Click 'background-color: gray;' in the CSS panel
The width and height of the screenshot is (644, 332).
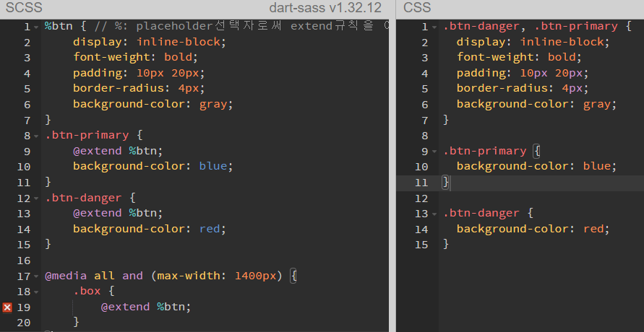coord(537,104)
